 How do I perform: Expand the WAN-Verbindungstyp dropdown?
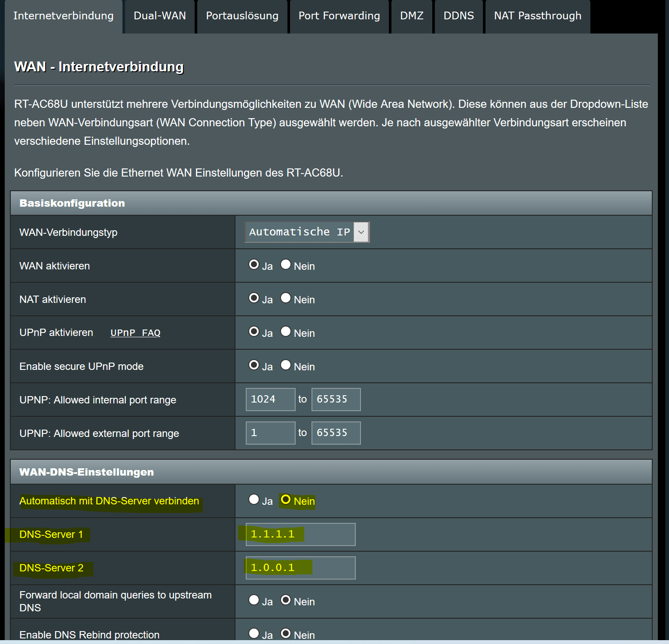pos(307,232)
